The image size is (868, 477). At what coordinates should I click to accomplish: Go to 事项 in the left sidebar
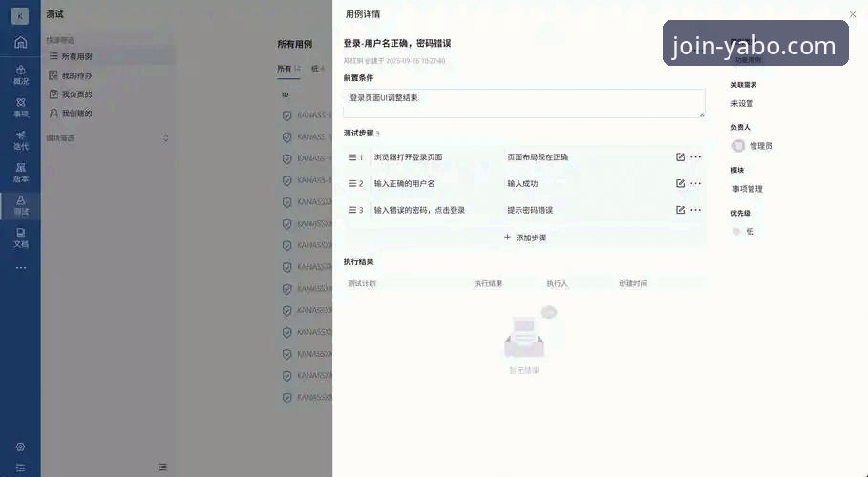(20, 108)
